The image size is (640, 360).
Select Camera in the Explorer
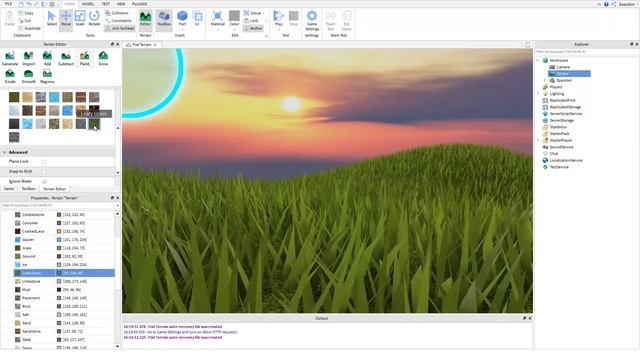tap(562, 67)
